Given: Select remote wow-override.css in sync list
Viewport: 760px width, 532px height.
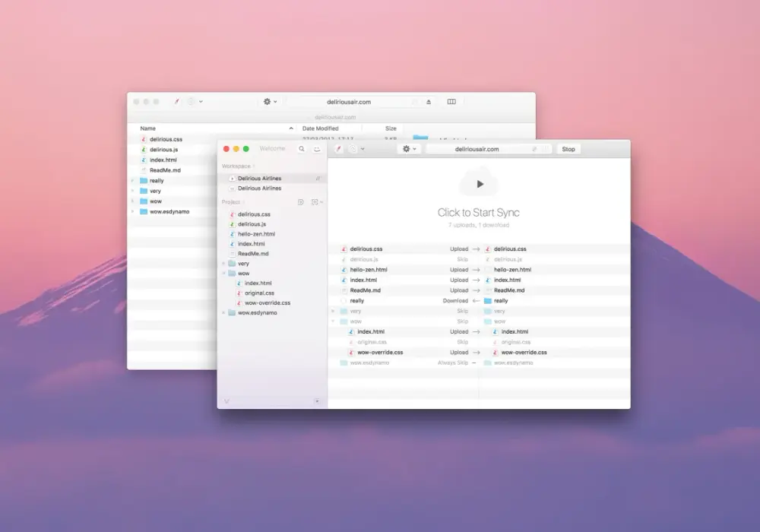Looking at the screenshot, I should click(x=524, y=353).
